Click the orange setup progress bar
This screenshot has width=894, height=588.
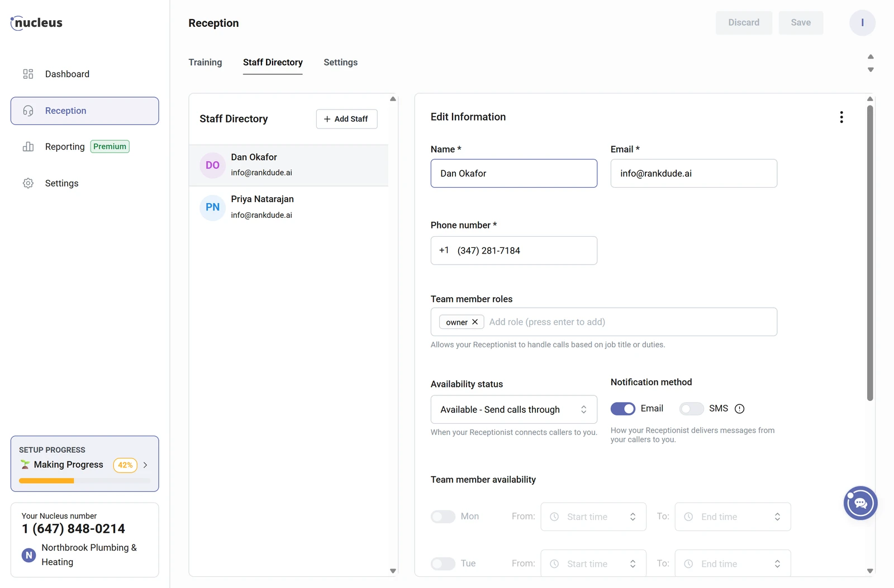click(x=46, y=481)
